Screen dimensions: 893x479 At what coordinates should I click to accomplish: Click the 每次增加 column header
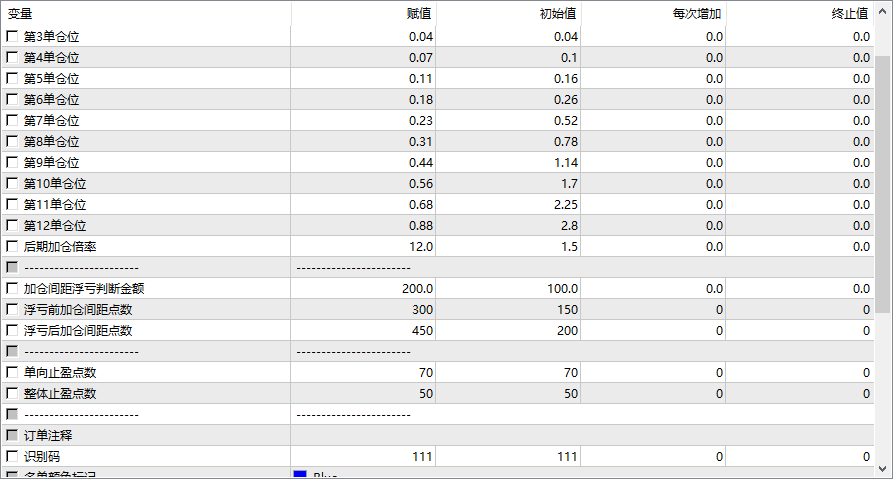click(x=653, y=14)
